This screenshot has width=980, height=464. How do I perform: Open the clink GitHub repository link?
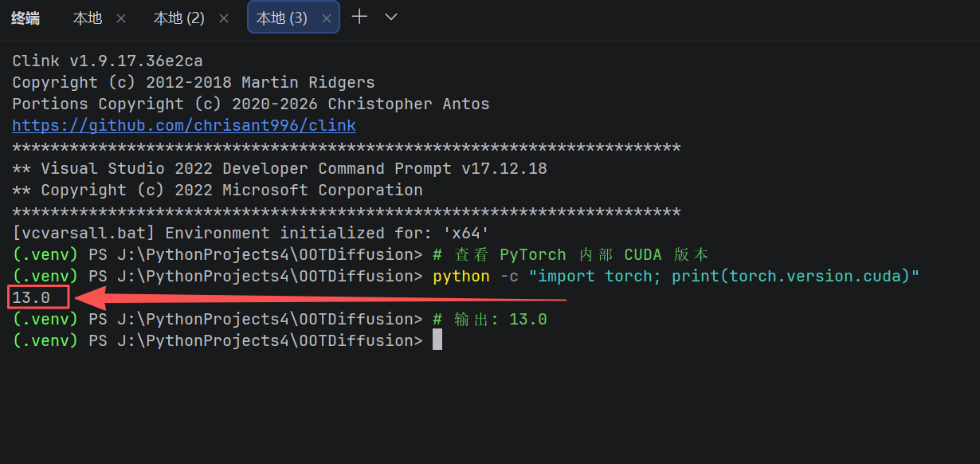coord(184,125)
